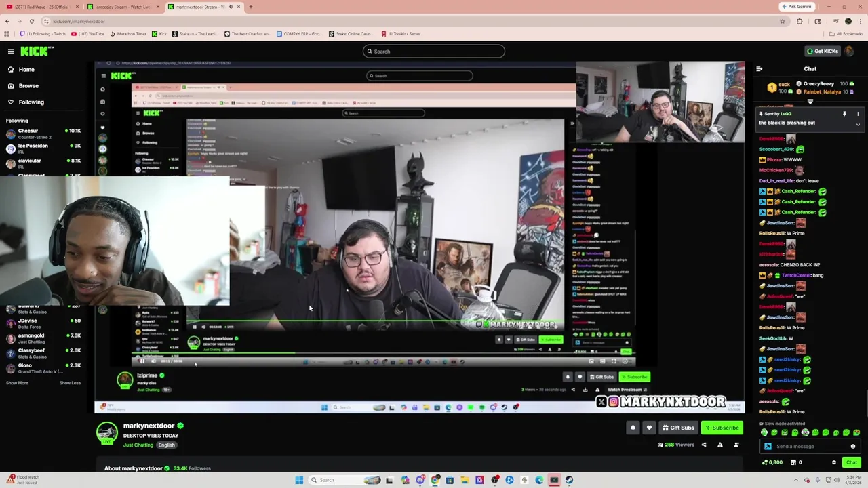Open the Kick sidebar hamburger menu

pos(11,51)
